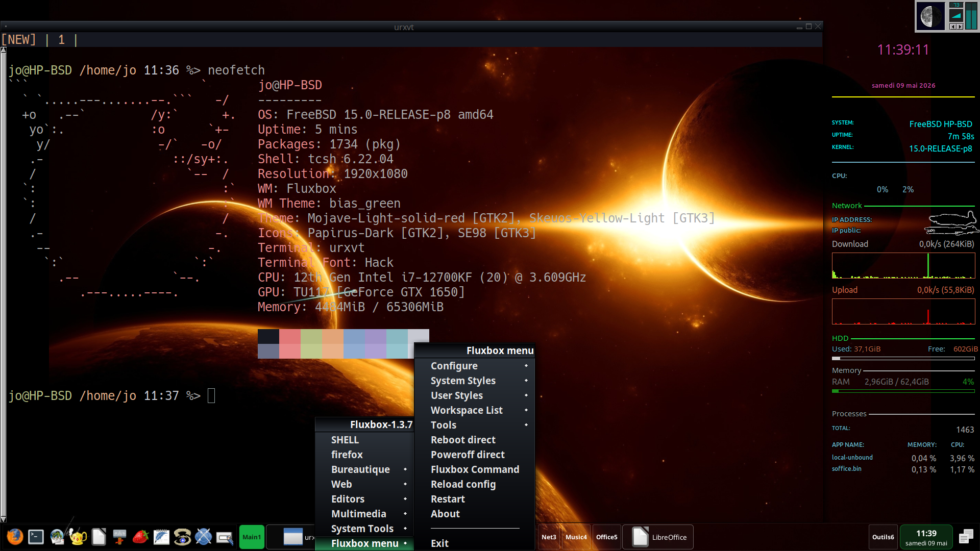The image size is (980, 551).
Task: Click the urxvt scrollbar down arrow
Action: (3, 519)
